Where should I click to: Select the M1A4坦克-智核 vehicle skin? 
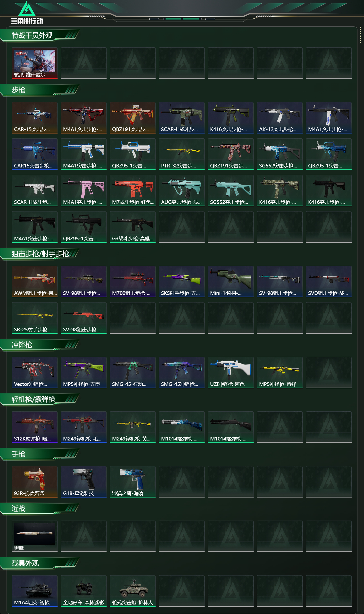[x=35, y=591]
